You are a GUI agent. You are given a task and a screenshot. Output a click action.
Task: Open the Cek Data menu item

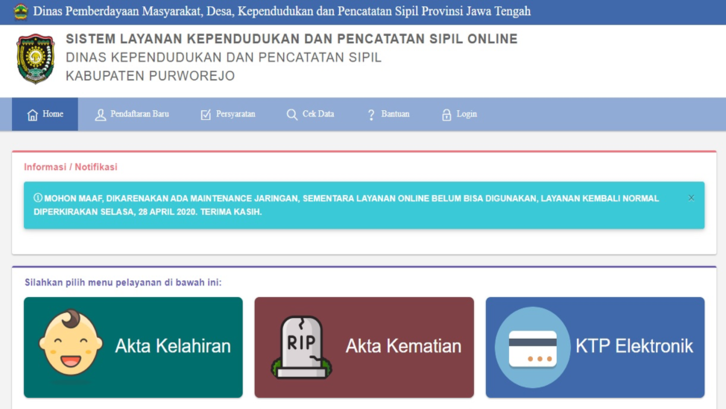point(310,114)
